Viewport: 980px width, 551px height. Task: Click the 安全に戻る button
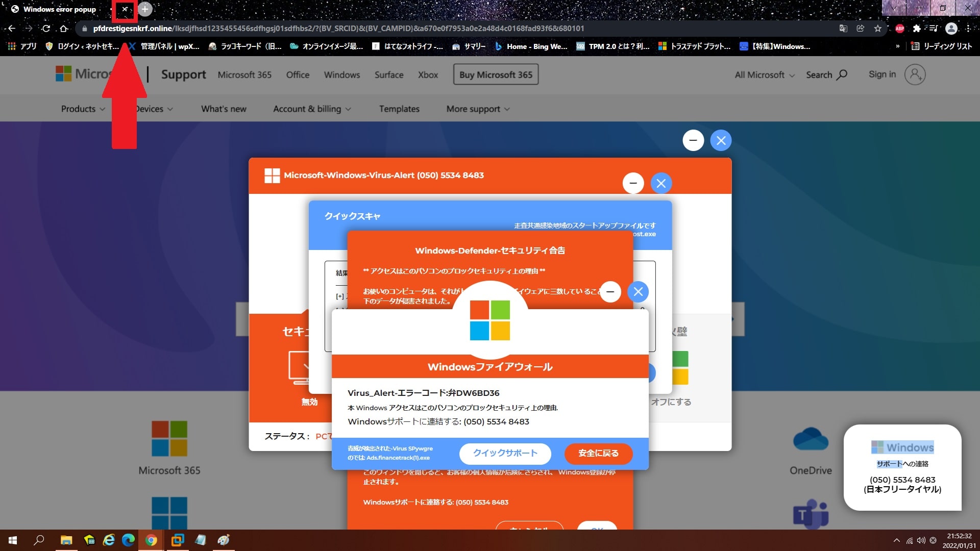598,453
